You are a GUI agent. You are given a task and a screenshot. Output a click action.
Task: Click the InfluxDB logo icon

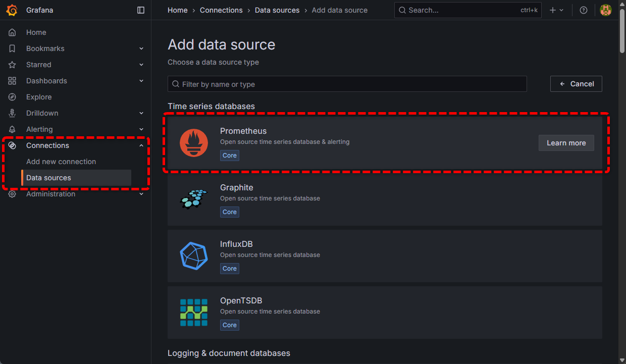(194, 256)
